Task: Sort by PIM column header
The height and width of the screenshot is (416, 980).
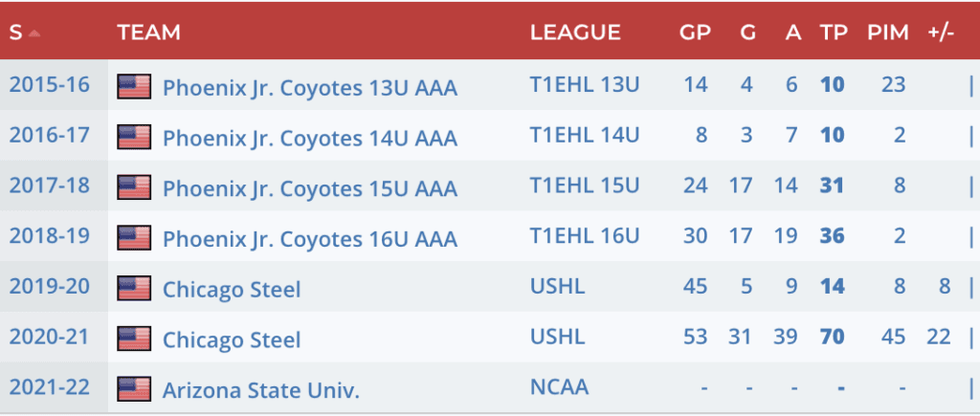Action: point(887,33)
